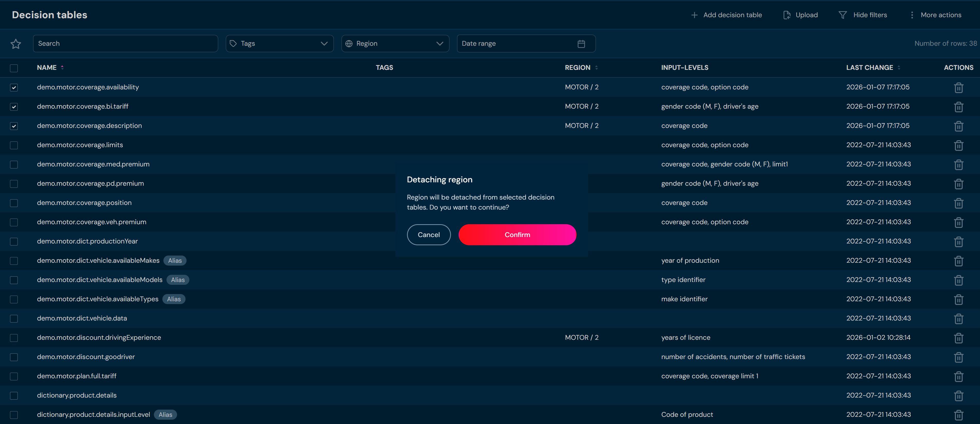Click Upload in the top toolbar
The width and height of the screenshot is (980, 424).
(x=800, y=15)
